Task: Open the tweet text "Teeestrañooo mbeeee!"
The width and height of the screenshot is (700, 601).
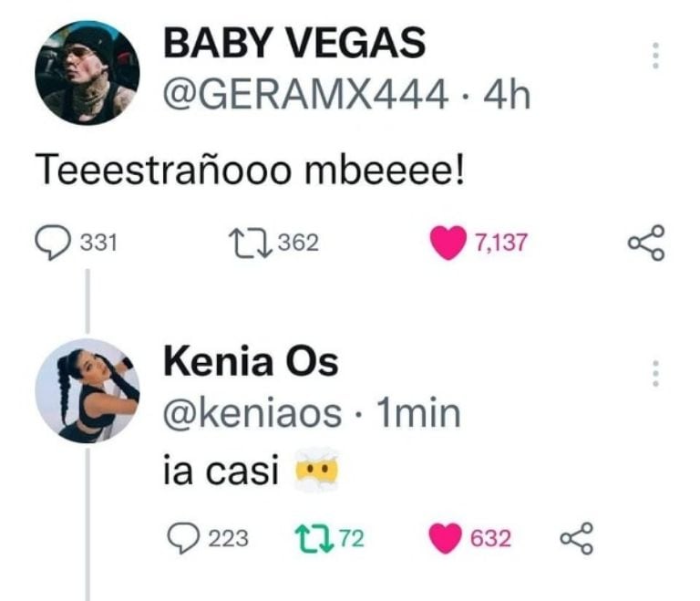Action: click(x=249, y=169)
